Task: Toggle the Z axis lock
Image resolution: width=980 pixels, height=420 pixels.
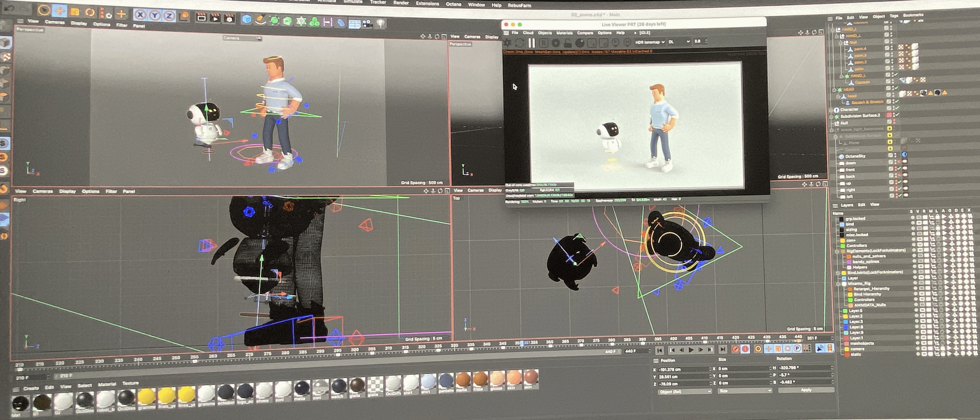Action: (x=169, y=16)
